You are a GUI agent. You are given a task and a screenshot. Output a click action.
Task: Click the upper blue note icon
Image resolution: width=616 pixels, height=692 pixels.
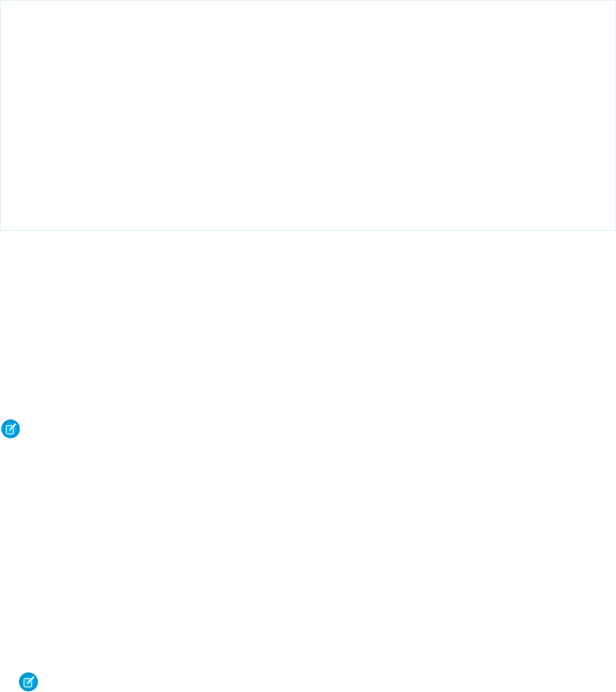click(x=11, y=429)
